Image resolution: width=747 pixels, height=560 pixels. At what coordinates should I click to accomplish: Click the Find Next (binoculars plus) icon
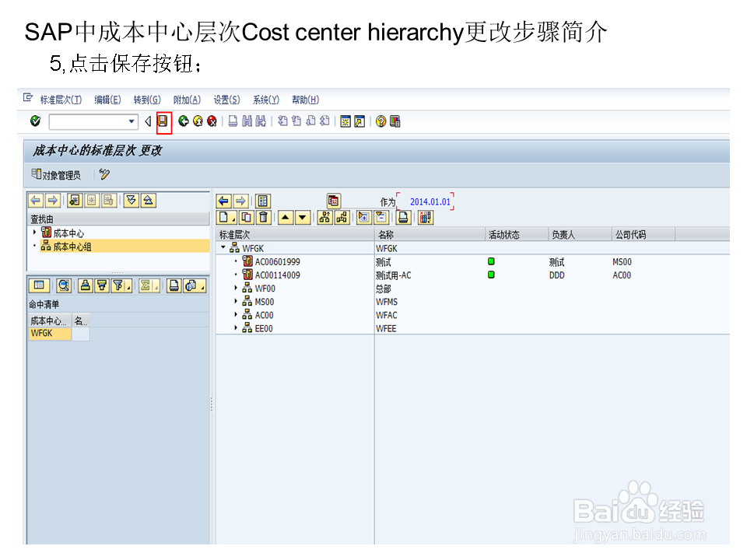coord(261,121)
